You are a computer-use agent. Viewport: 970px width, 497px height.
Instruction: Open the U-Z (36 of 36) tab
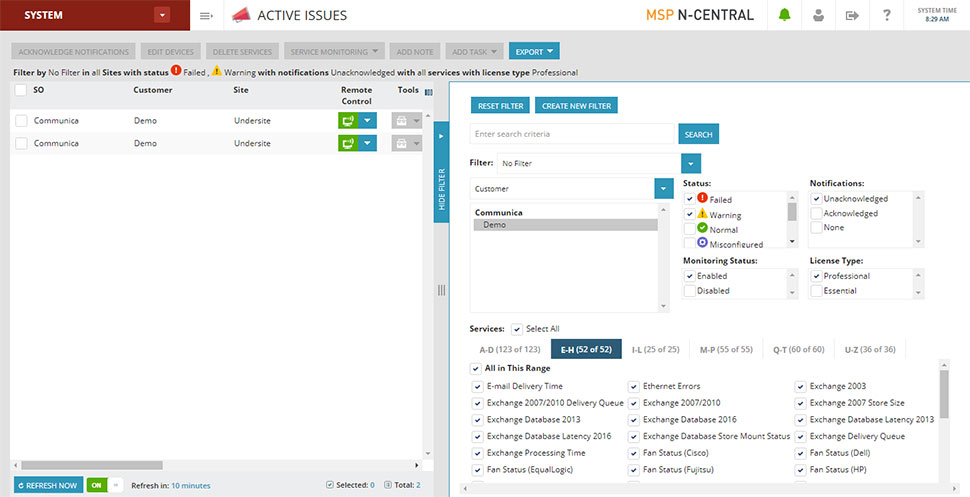pyautogui.click(x=870, y=350)
